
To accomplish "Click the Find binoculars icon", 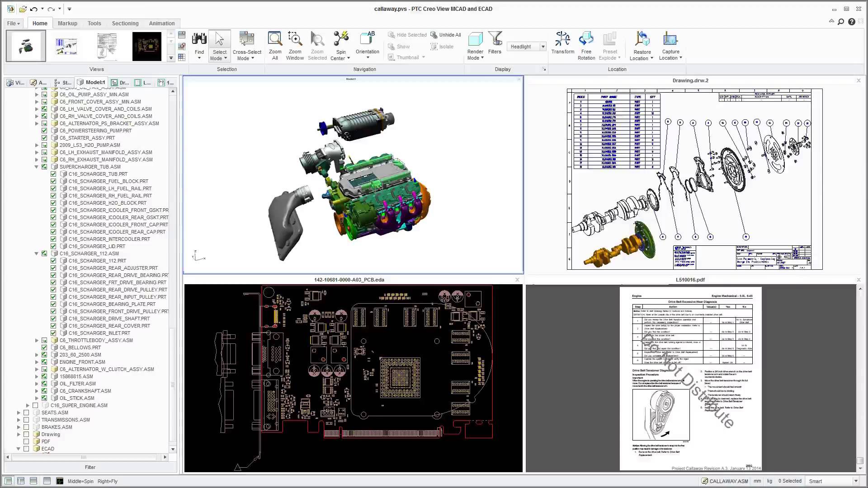I will pyautogui.click(x=199, y=40).
